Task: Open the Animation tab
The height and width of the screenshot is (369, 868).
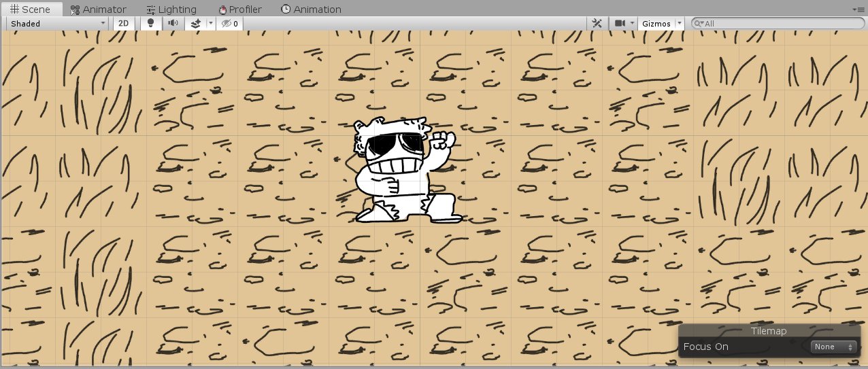Action: pos(311,9)
